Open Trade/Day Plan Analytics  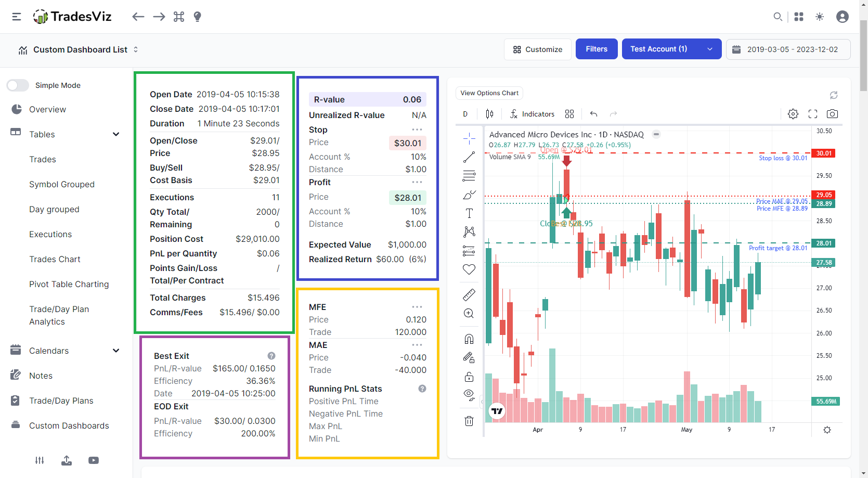59,315
